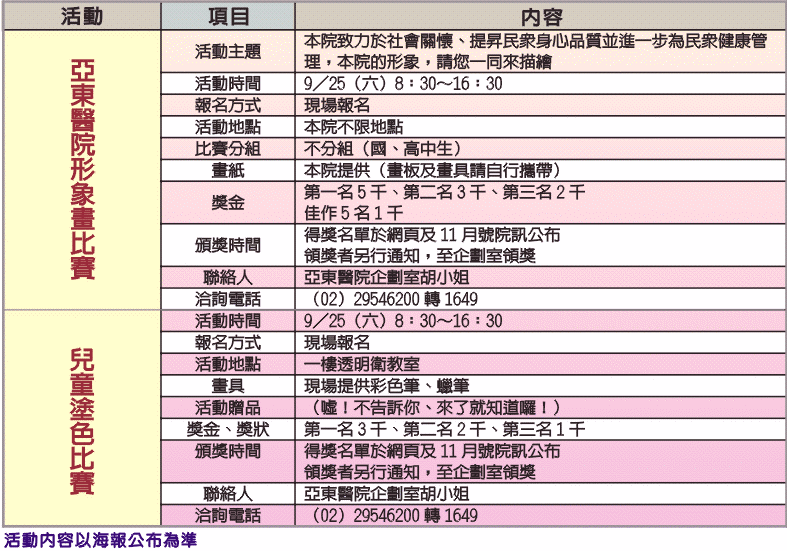Image resolution: width=787 pixels, height=551 pixels.
Task: Click phone number (02)29546200 in 形象畫比賽 section
Action: pos(393,299)
